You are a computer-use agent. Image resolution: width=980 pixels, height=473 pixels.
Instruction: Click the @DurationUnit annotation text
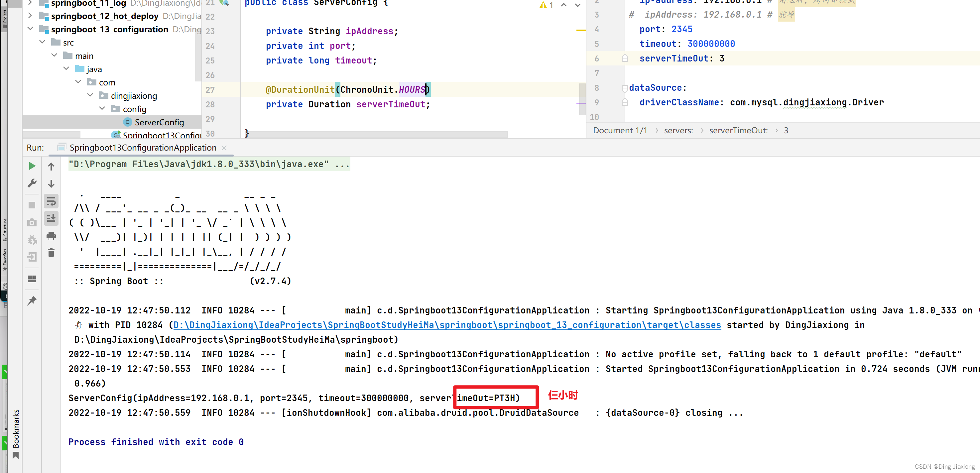click(x=300, y=90)
